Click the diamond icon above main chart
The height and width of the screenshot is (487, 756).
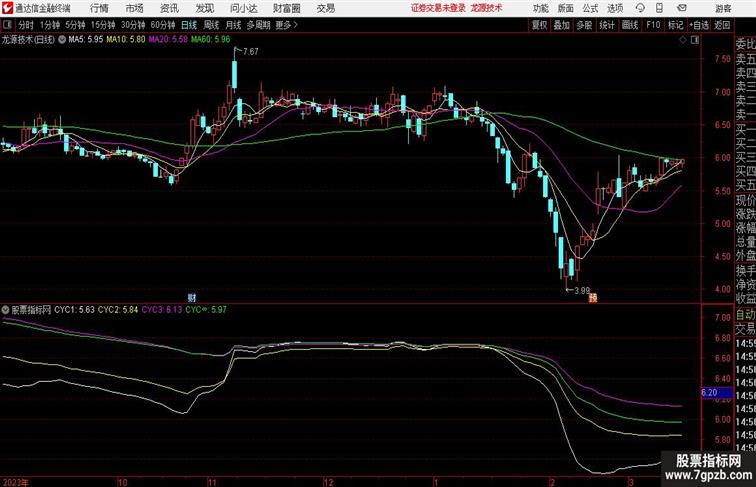point(683,40)
